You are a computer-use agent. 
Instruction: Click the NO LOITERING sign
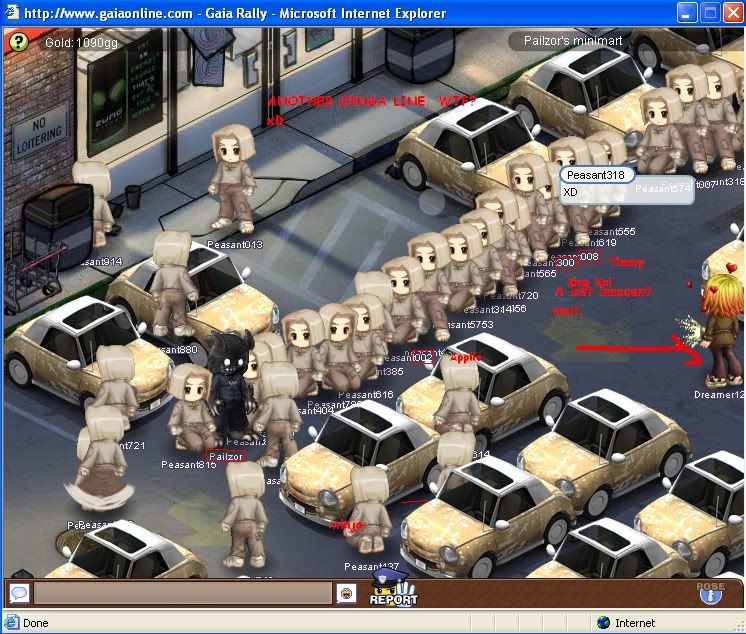coord(39,135)
